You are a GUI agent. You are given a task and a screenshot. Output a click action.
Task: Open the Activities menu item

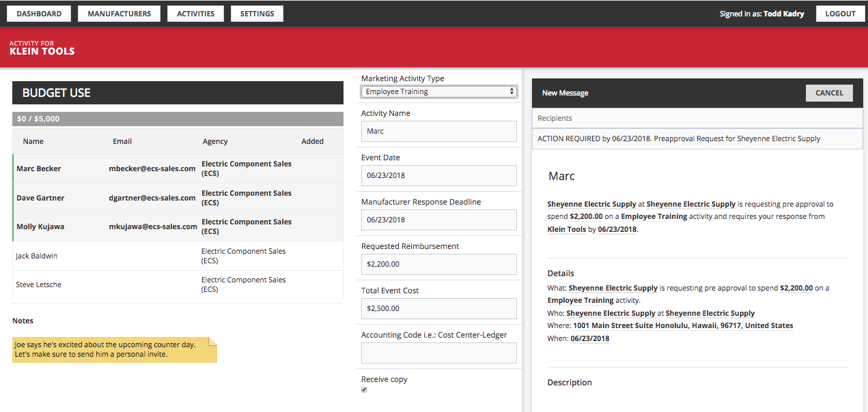pos(195,14)
